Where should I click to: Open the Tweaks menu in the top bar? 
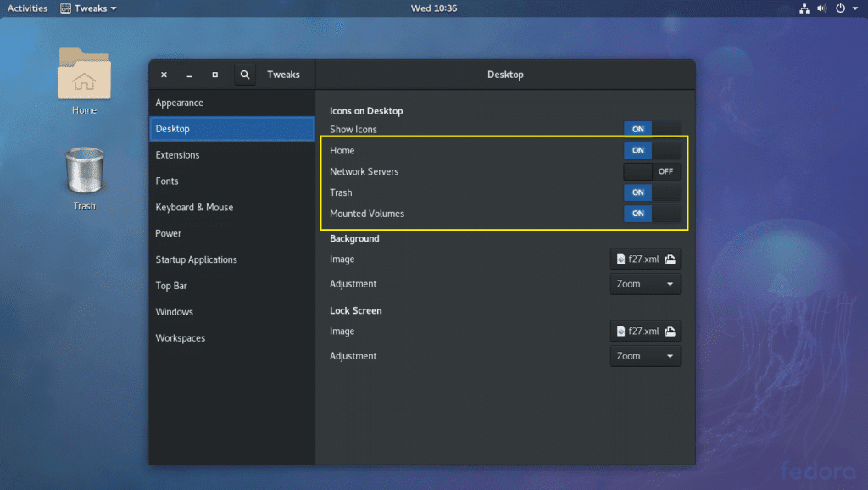87,8
